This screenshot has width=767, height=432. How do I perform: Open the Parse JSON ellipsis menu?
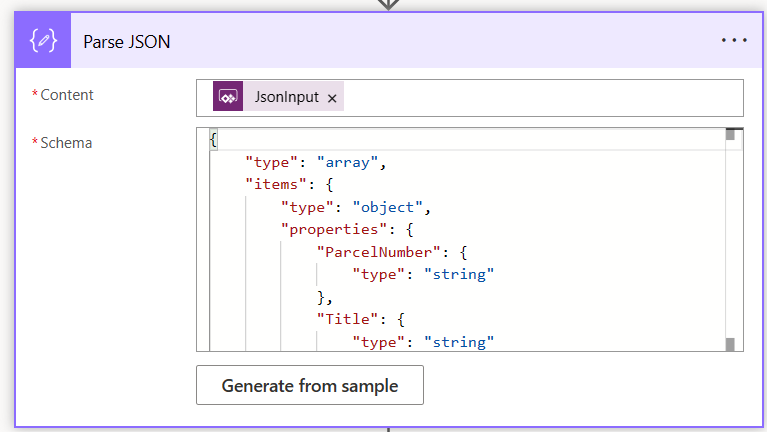pos(733,41)
